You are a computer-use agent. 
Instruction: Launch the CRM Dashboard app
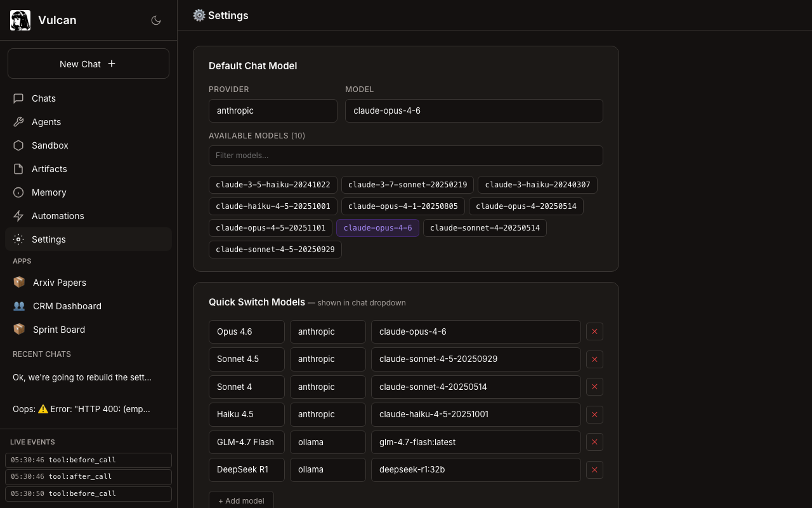point(67,306)
